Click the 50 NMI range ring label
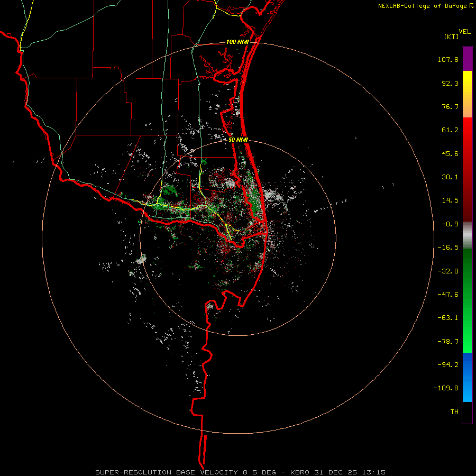The image size is (476, 476). tap(239, 140)
